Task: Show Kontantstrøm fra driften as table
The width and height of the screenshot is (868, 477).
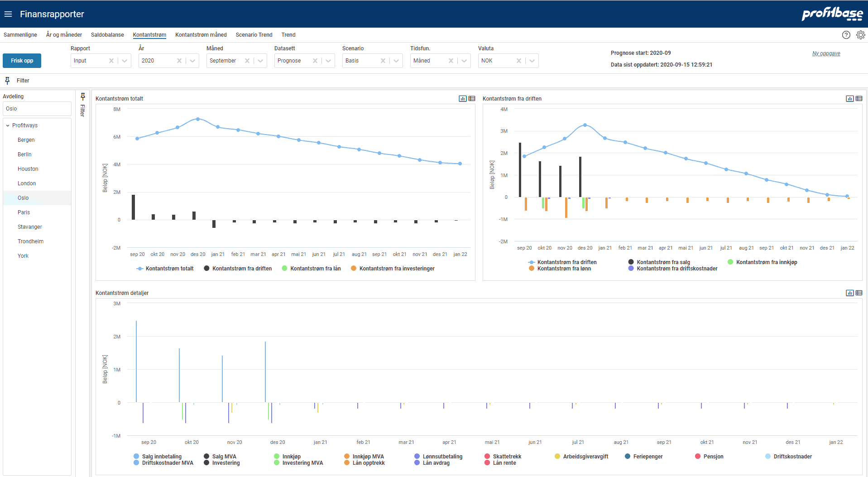Action: (x=859, y=99)
